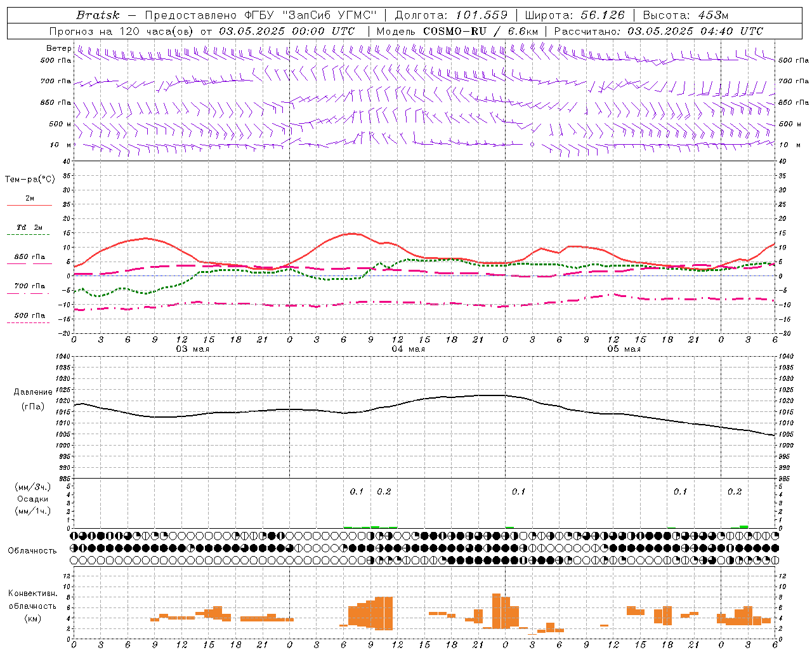Screen dimensions: 812x650
Task: Click the Ветер wind panel label
Action: (58, 48)
